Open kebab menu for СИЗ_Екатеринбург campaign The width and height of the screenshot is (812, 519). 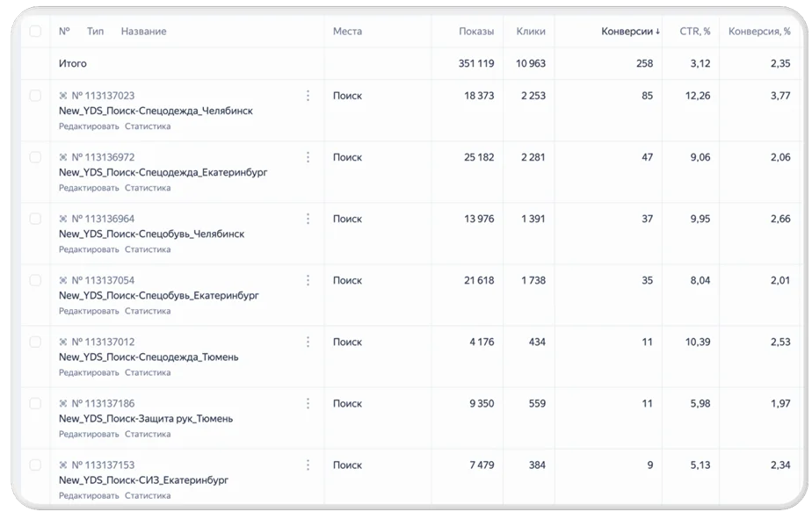[308, 465]
